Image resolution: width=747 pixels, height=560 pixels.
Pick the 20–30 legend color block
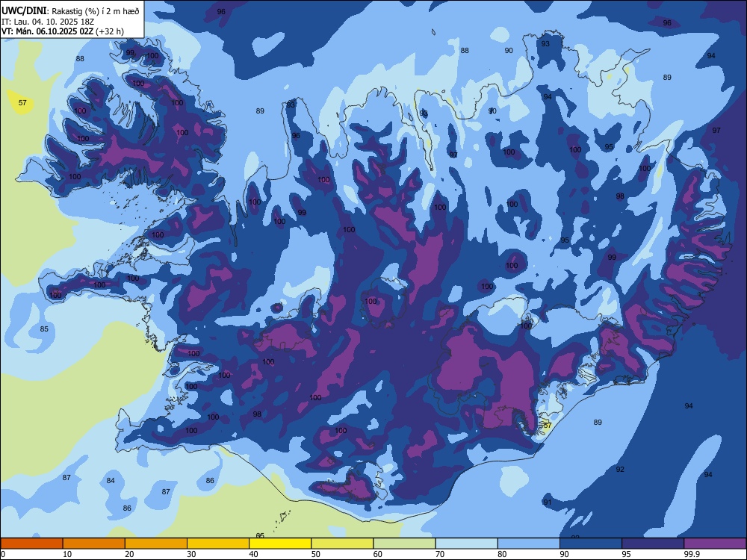156,544
